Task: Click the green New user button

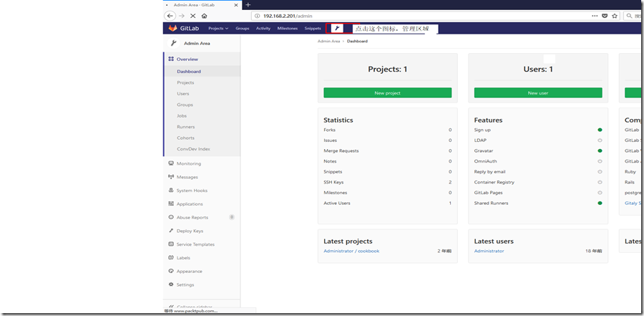Action: pyautogui.click(x=537, y=93)
